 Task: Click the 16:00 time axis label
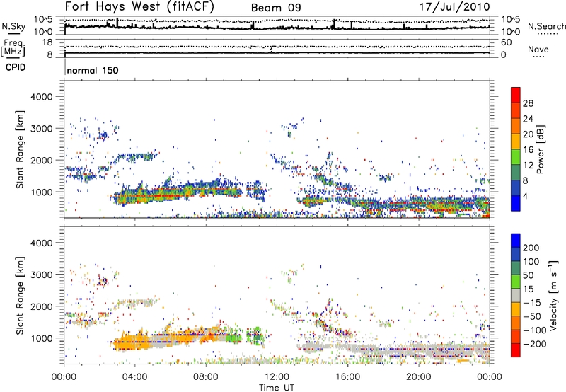[347, 377]
